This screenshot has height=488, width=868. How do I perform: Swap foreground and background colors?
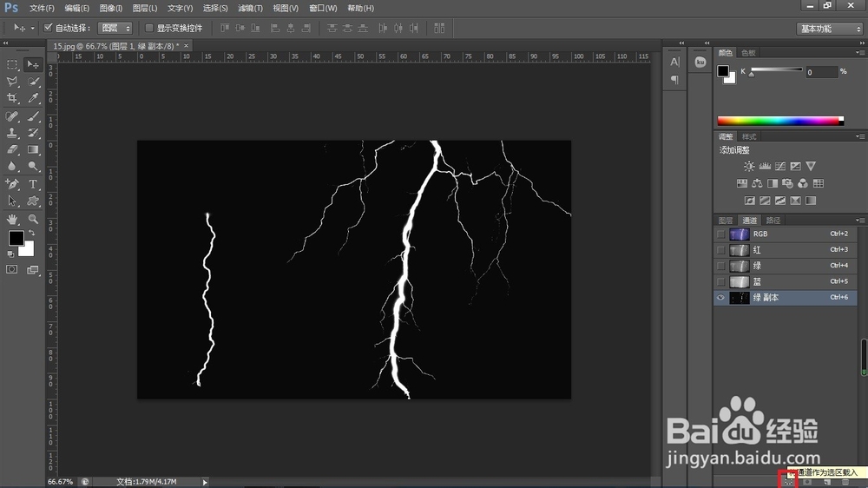(31, 234)
